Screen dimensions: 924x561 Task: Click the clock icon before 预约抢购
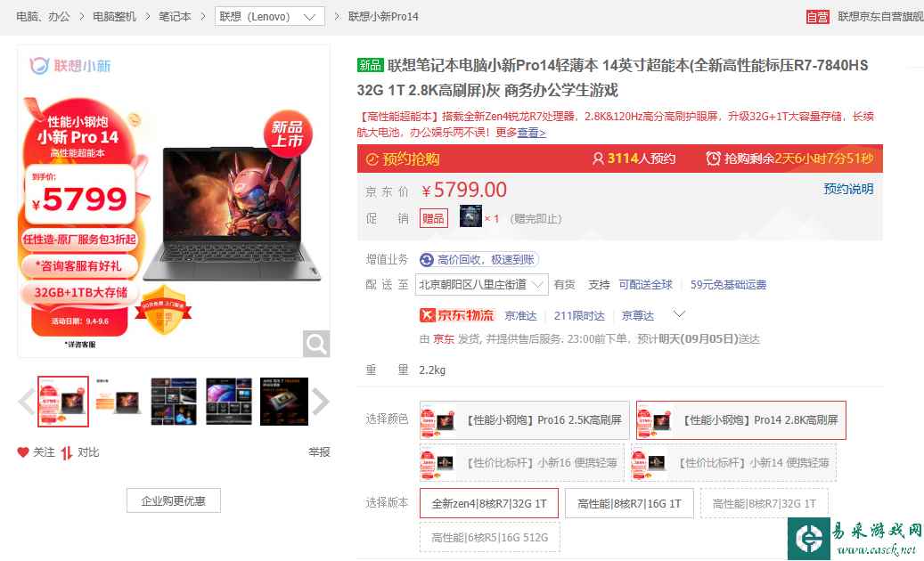[372, 159]
